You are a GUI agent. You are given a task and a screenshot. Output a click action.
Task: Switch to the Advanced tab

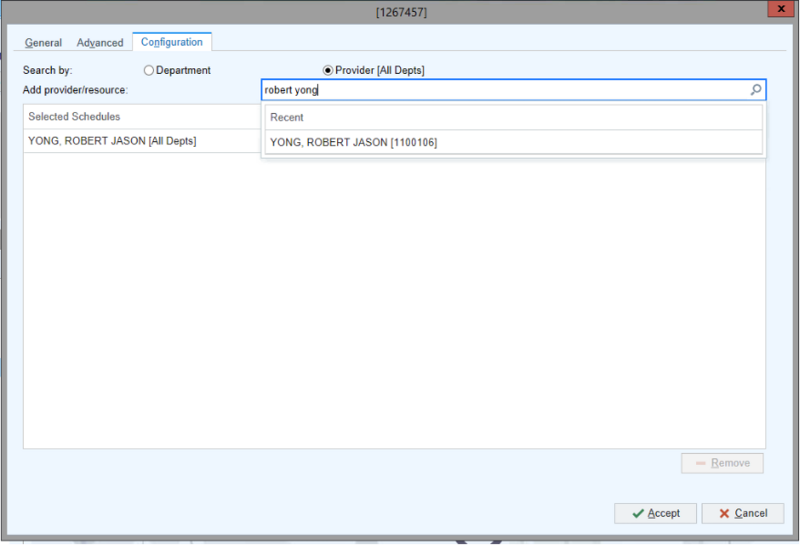[100, 43]
